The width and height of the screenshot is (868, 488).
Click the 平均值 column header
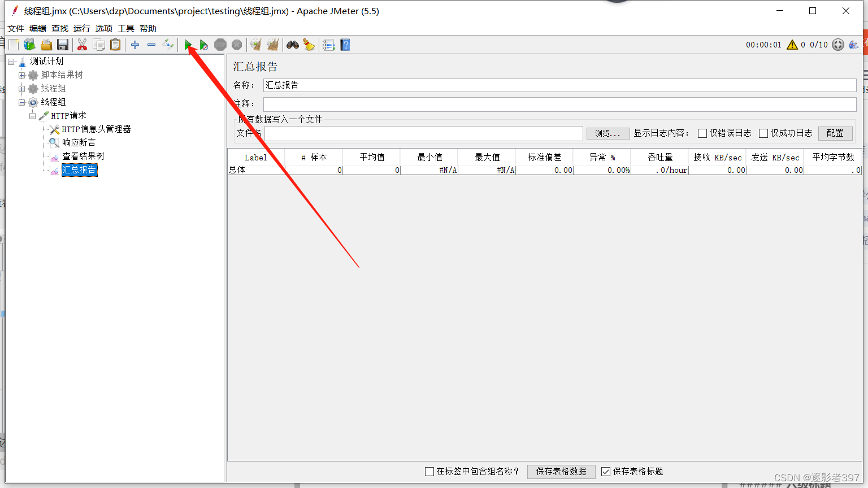tap(372, 158)
